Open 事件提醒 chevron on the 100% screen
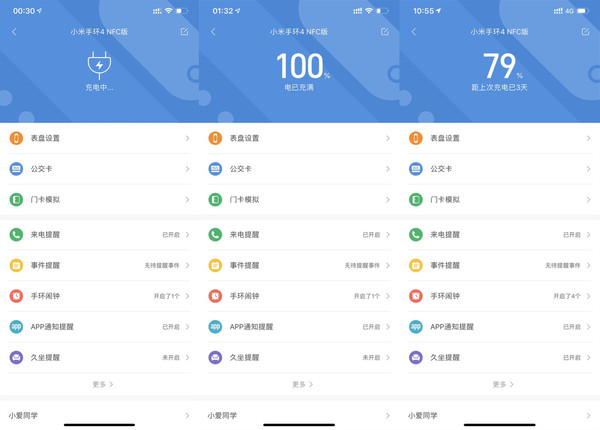Screen dimensions: 600x430 pos(388,265)
